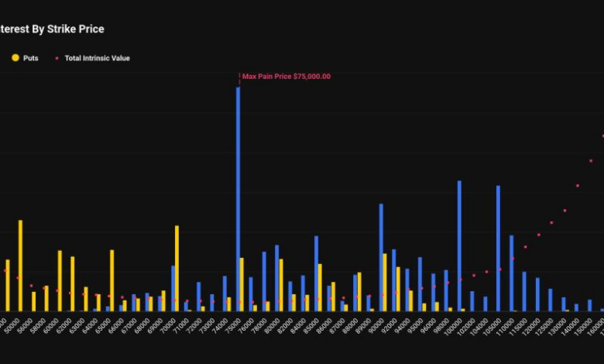
Task: Click the yellow Puts legend circle
Action: 14,58
